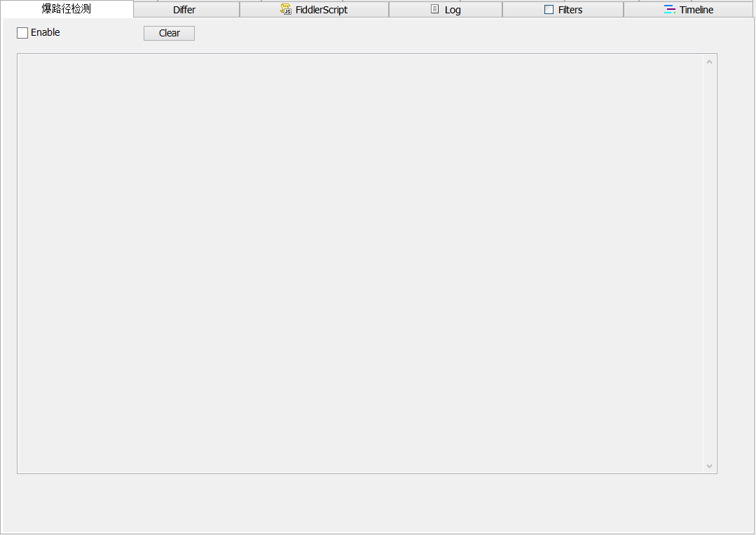The image size is (756, 535).
Task: Click the scrollbar down arrow in results box
Action: tap(709, 466)
